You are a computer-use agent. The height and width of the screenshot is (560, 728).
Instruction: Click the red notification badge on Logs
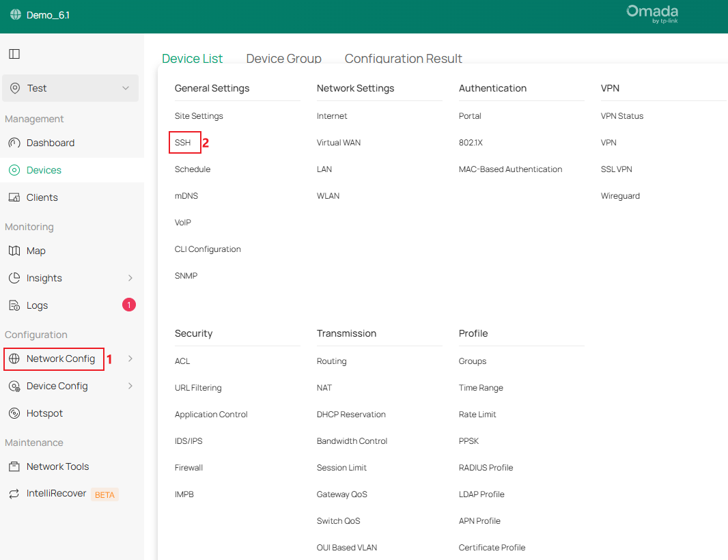click(x=128, y=305)
